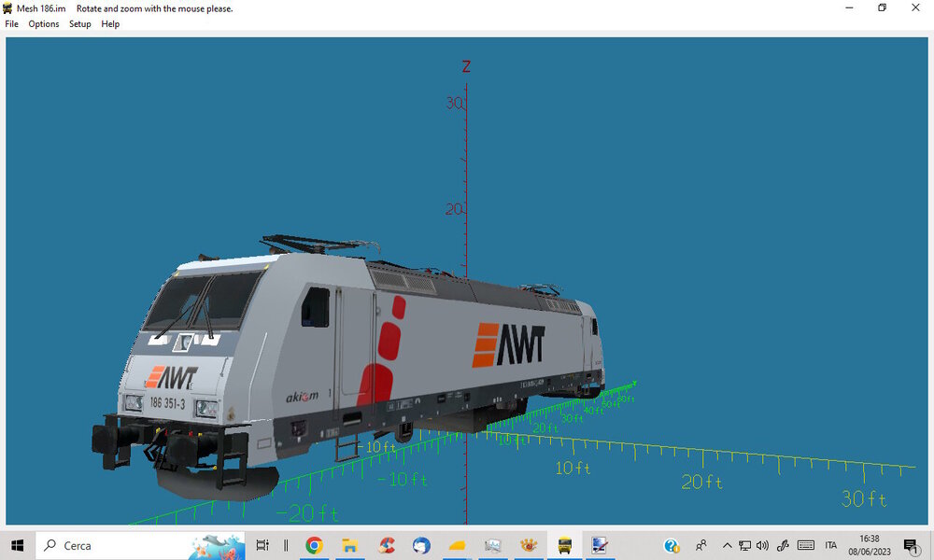The image size is (934, 560).
Task: Open the volume control tray icon
Action: click(762, 545)
